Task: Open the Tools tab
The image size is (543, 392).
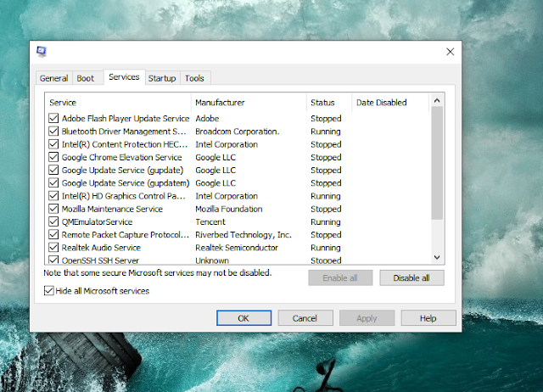Action: click(194, 78)
